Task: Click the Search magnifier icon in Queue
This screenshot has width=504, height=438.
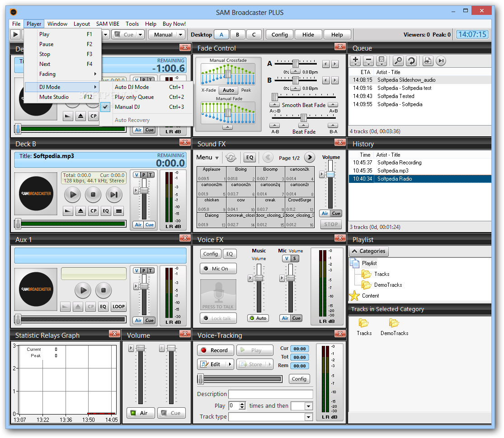Action: coord(398,61)
